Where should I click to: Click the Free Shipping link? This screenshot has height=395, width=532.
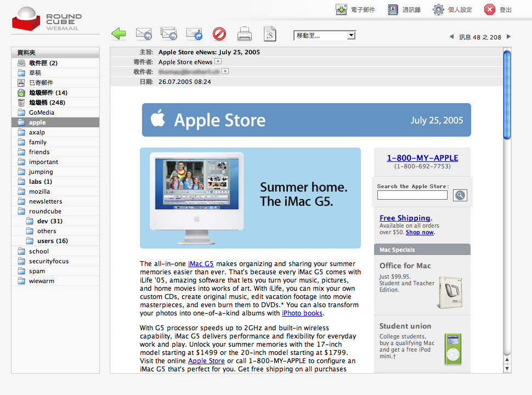405,218
